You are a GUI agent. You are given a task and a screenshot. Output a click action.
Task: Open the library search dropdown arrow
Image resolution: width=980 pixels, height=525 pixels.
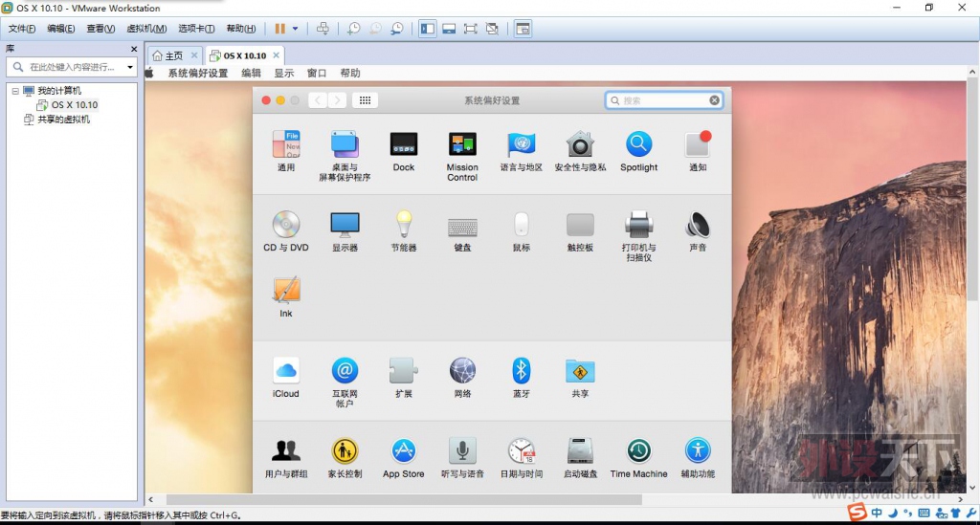pyautogui.click(x=130, y=67)
